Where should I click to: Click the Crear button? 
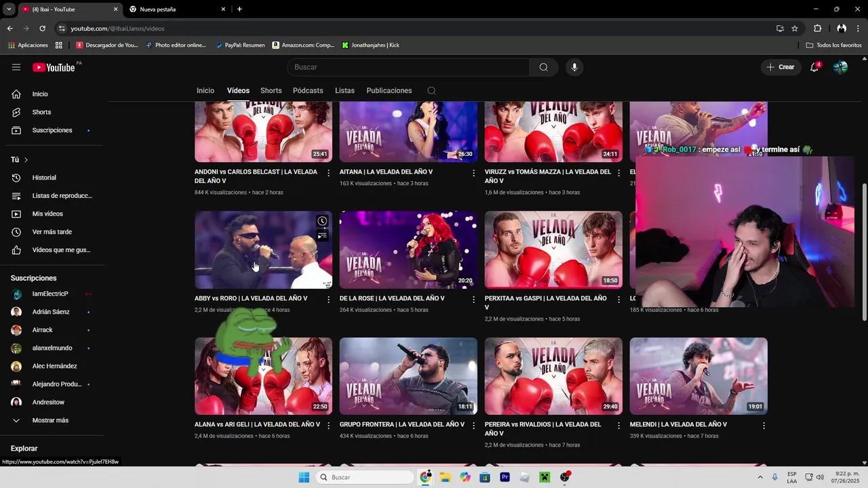pyautogui.click(x=781, y=67)
